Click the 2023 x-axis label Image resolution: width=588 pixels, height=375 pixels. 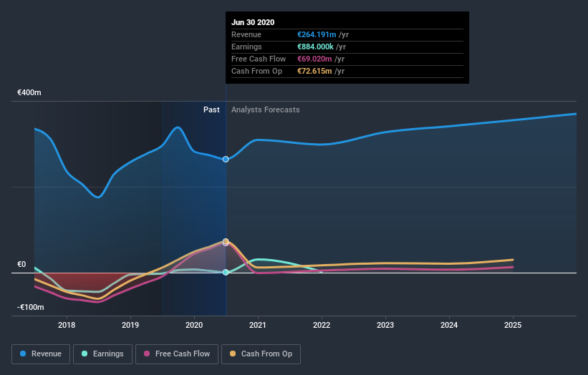(x=385, y=325)
